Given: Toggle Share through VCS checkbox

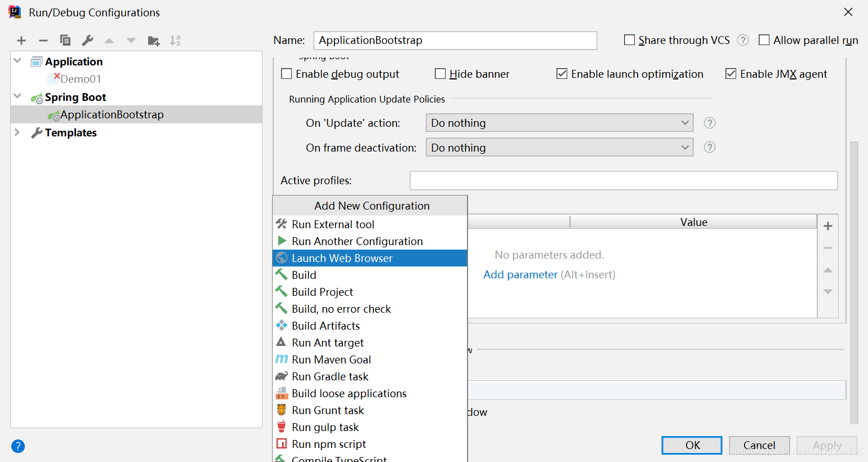Looking at the screenshot, I should (x=630, y=40).
